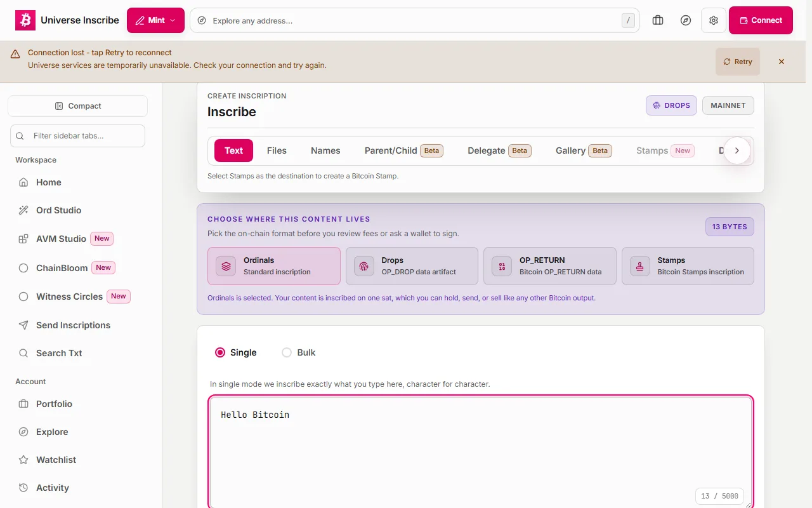Click the Connect wallet button
812x508 pixels.
pyautogui.click(x=761, y=20)
